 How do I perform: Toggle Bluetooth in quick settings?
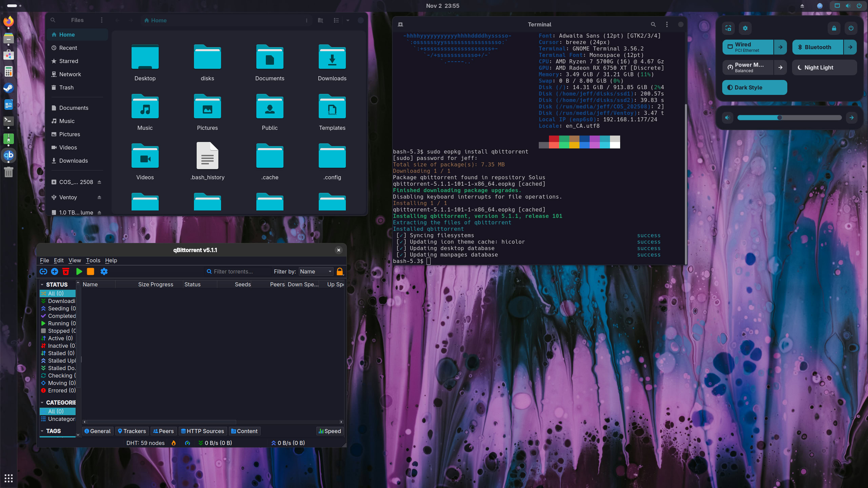pyautogui.click(x=817, y=47)
